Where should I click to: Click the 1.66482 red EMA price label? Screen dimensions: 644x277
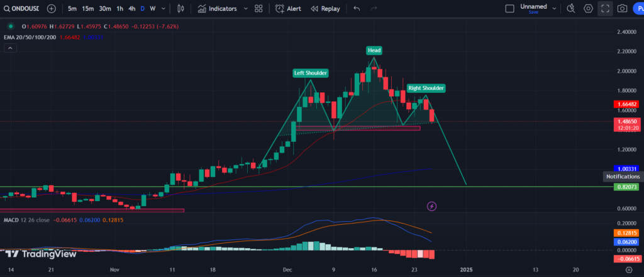[626, 104]
